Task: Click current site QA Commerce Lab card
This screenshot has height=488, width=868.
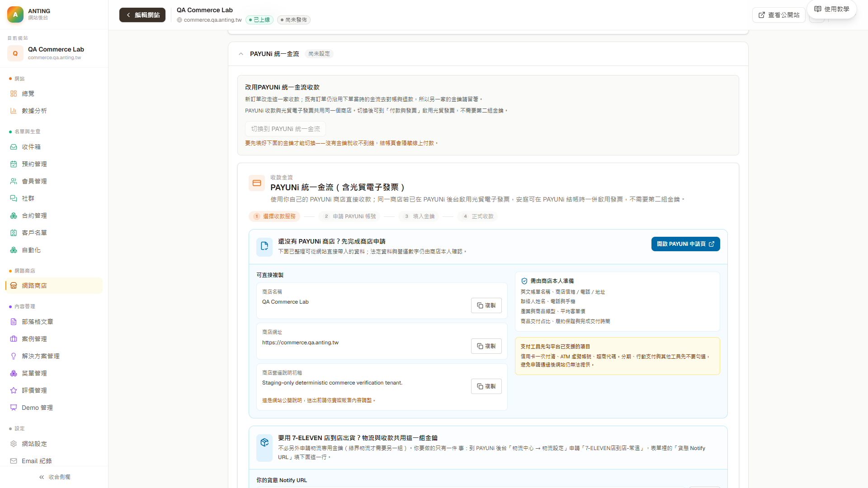Action: (54, 53)
